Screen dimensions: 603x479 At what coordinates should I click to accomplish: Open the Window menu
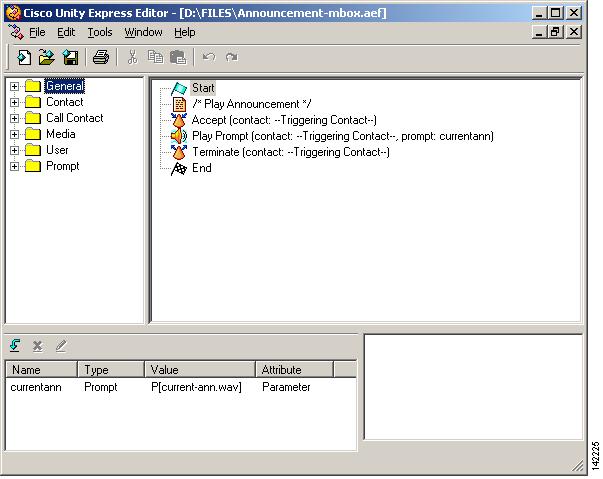pyautogui.click(x=143, y=32)
